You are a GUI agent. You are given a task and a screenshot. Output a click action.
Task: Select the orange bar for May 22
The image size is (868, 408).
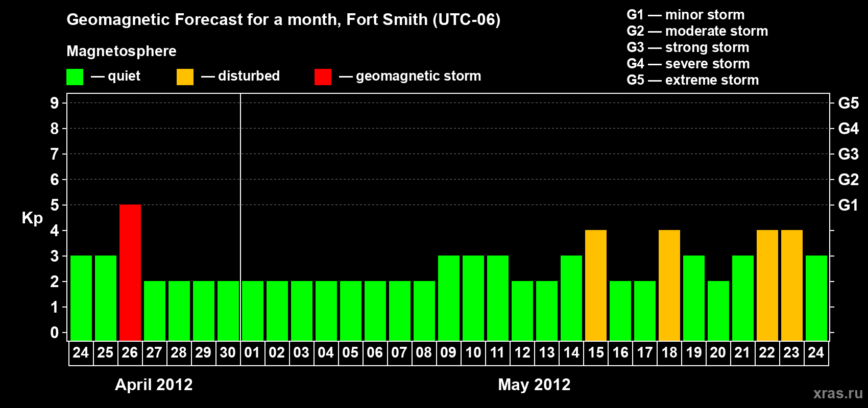pyautogui.click(x=767, y=286)
